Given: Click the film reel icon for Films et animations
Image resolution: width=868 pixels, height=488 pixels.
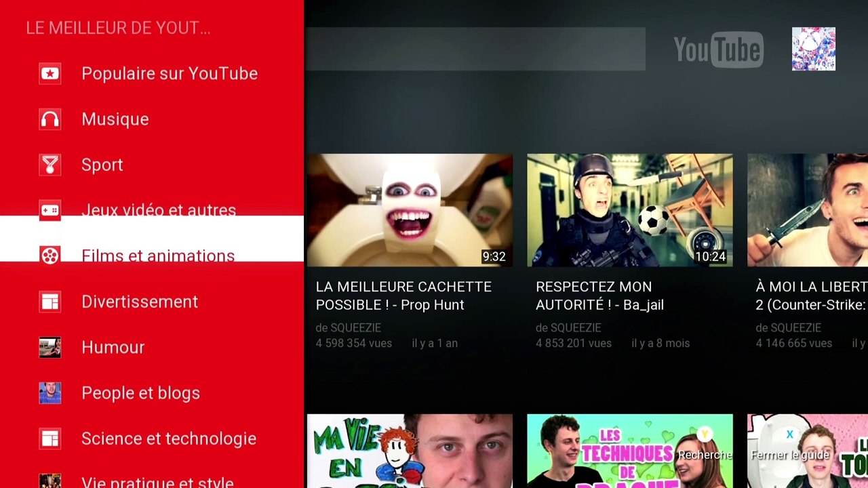Looking at the screenshot, I should point(50,256).
